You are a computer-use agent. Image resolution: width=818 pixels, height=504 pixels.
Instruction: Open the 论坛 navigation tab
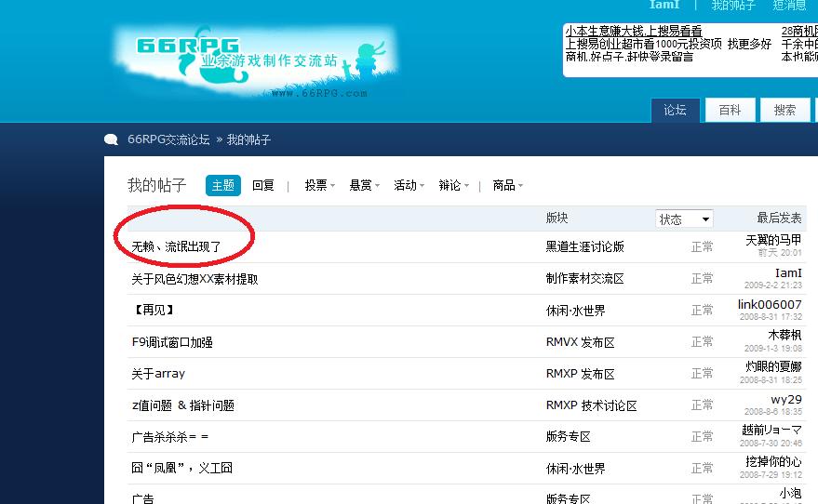pos(675,110)
